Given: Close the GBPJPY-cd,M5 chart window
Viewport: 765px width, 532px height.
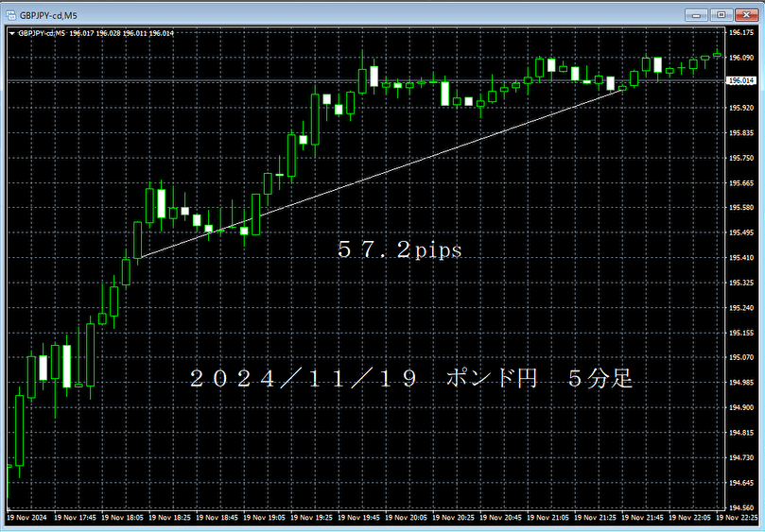Looking at the screenshot, I should tap(746, 14).
